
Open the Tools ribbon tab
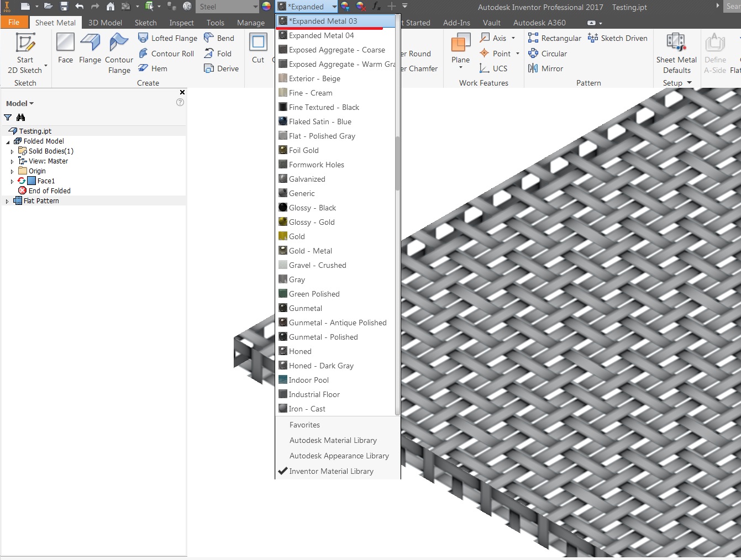[x=215, y=23]
